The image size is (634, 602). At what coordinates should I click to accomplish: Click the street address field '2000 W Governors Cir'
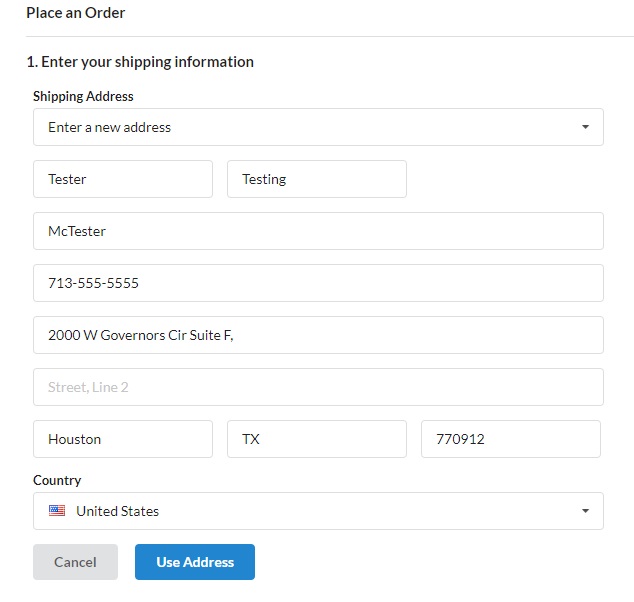tap(317, 335)
